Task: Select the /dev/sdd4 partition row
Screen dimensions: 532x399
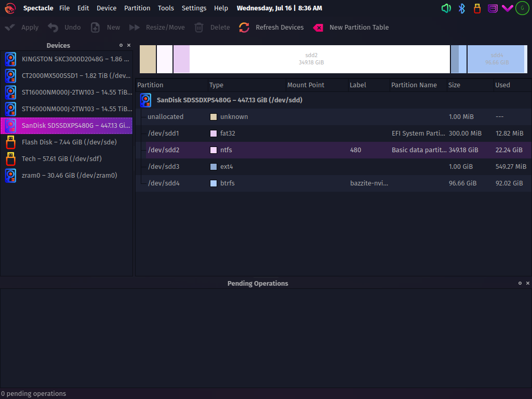Action: click(334, 183)
